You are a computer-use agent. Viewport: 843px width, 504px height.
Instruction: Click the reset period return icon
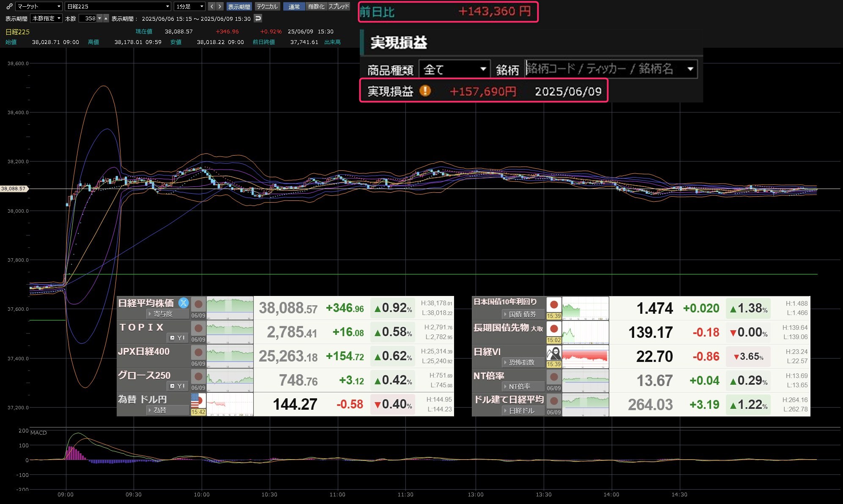(258, 18)
